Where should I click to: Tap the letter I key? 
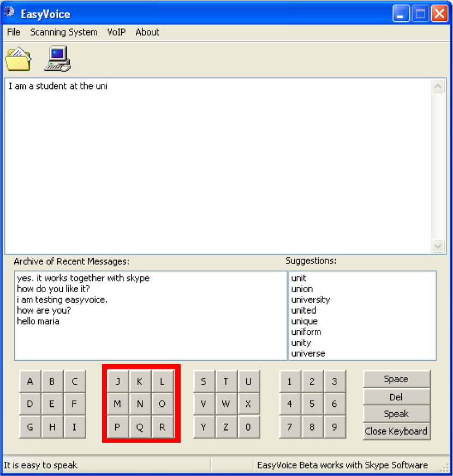(x=75, y=427)
